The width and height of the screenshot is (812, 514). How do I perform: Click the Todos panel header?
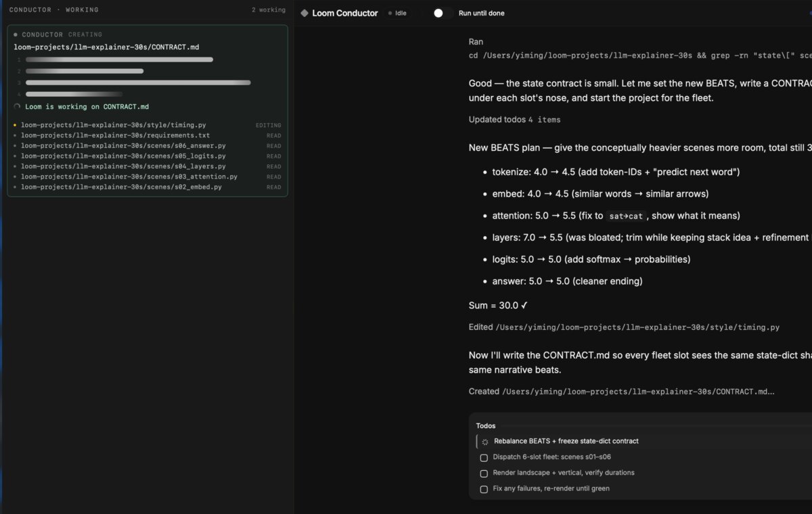tap(486, 426)
